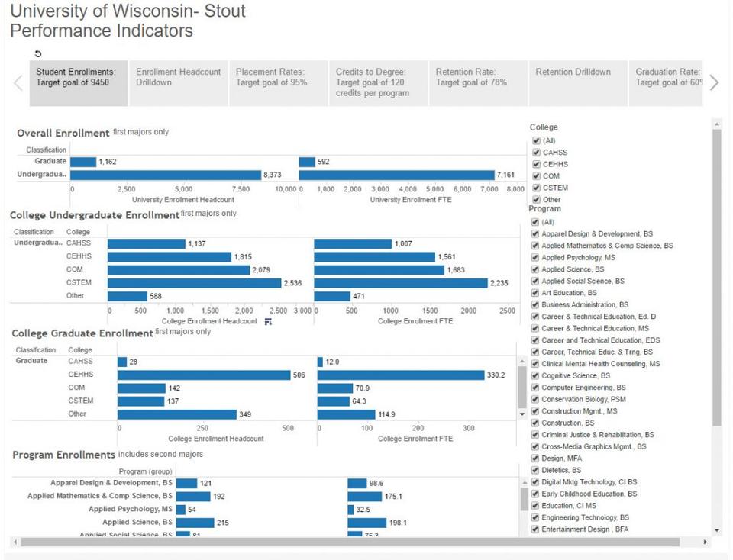Toggle Design, MFA checkbox
The image size is (733, 560).
(535, 459)
